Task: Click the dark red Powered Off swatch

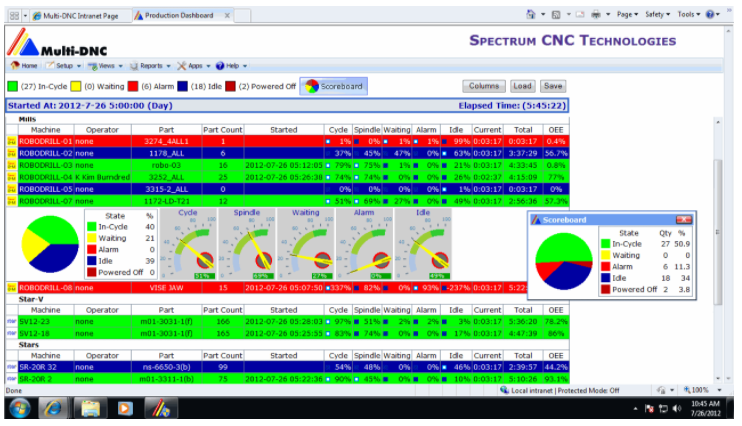Action: 230,87
